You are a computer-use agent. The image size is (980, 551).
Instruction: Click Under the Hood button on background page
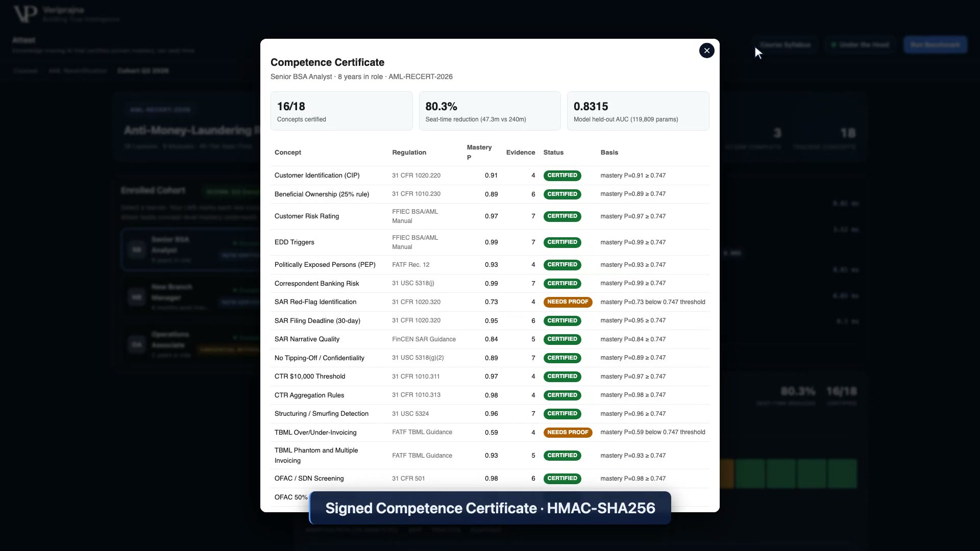point(861,45)
